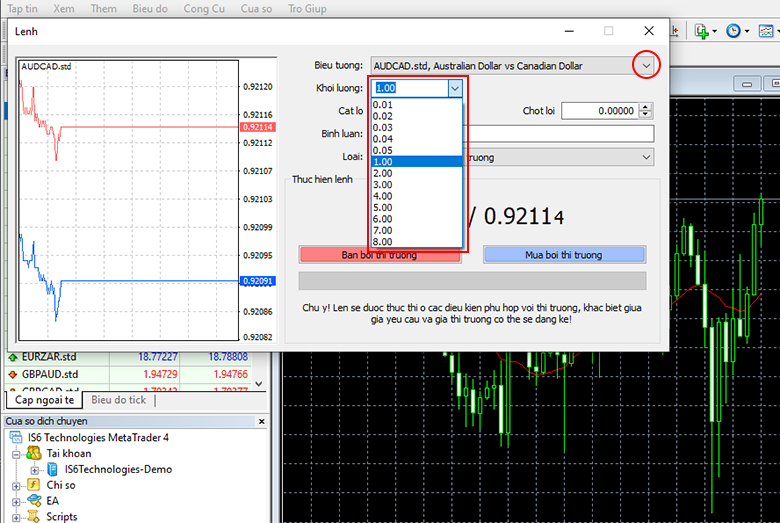The image size is (780, 523).
Task: Select volume 0.03 from the list
Action: [417, 127]
